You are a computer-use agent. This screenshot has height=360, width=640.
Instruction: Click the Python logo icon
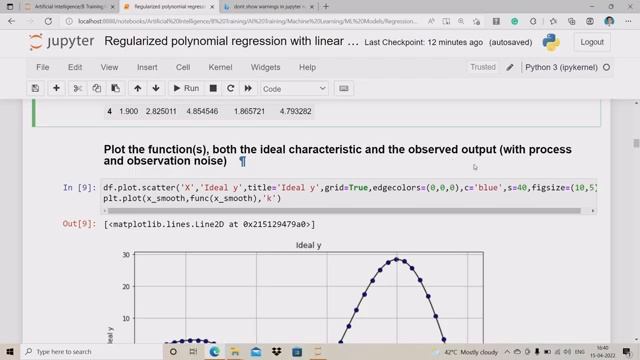(x=551, y=42)
